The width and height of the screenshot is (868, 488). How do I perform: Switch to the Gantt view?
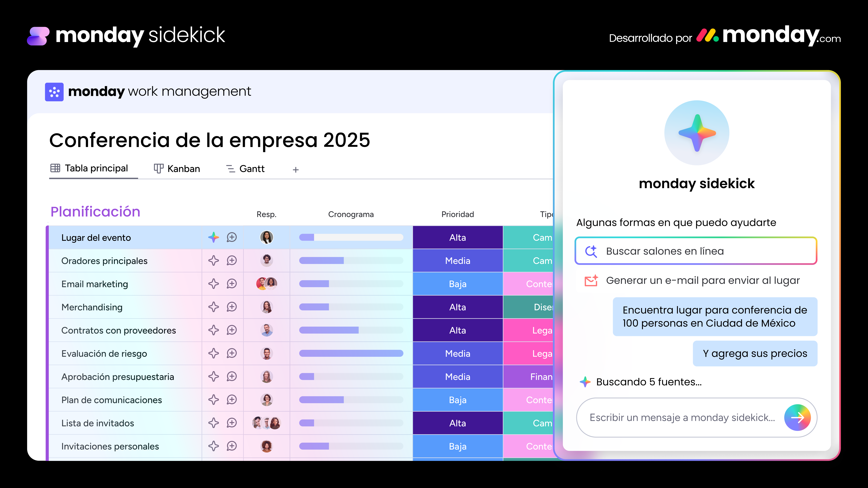245,169
